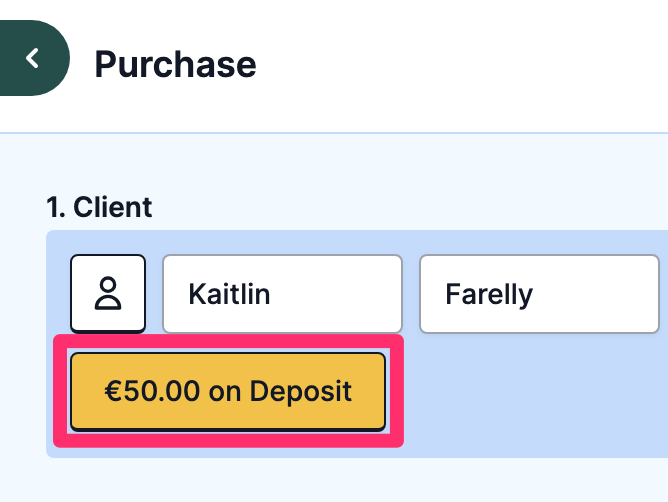
Task: Click the Purchase page heading
Action: coord(175,64)
